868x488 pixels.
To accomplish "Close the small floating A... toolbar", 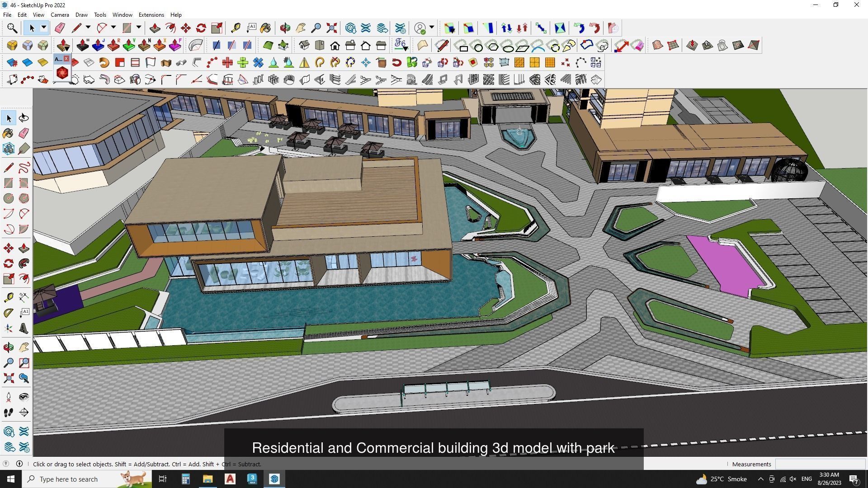I will click(x=66, y=59).
